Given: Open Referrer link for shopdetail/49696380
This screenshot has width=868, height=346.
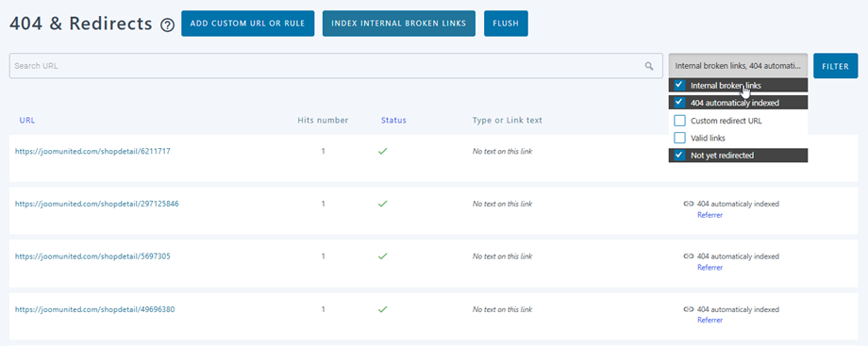Looking at the screenshot, I should 709,320.
